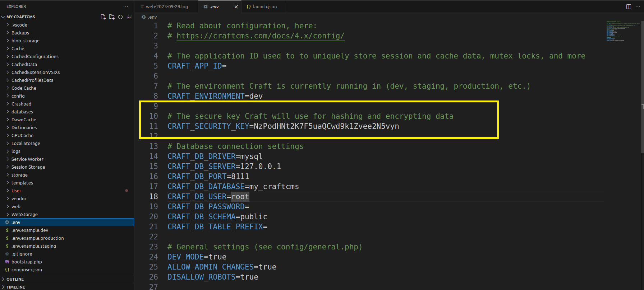Open editor more actions ellipsis menu
This screenshot has height=290, width=644.
(638, 6)
